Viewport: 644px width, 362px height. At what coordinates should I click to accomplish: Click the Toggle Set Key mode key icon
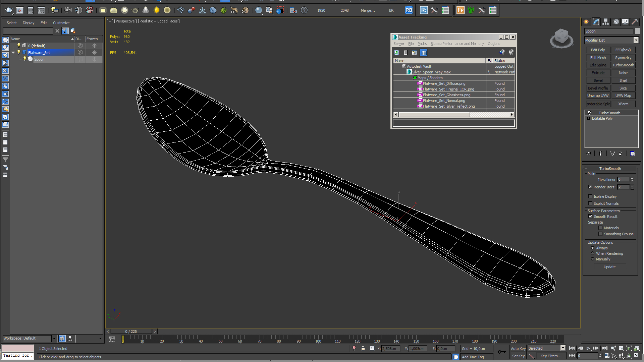(502, 352)
